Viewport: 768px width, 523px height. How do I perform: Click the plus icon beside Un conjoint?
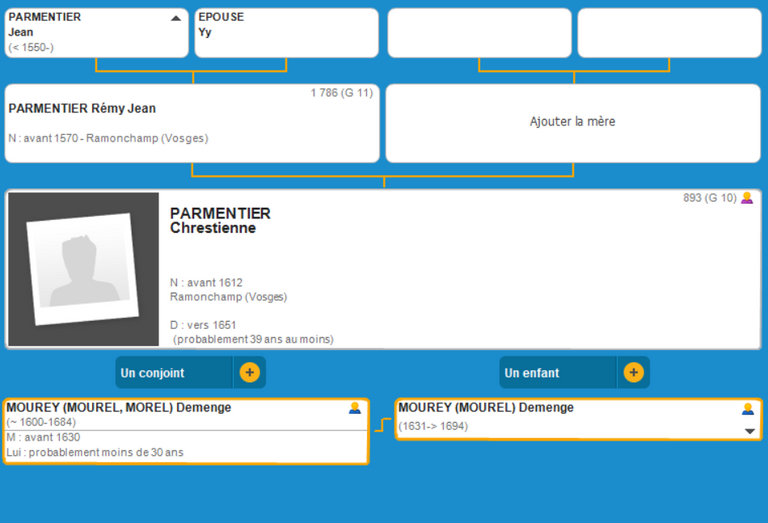[249, 373]
